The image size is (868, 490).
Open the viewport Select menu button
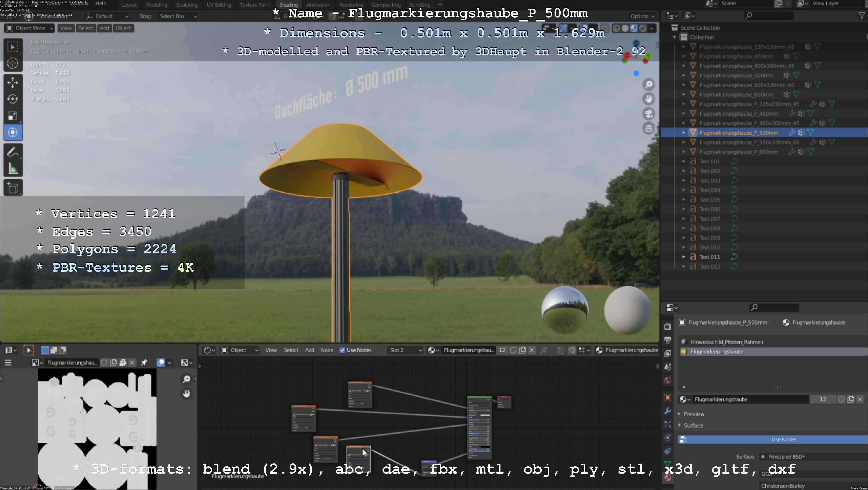[86, 28]
